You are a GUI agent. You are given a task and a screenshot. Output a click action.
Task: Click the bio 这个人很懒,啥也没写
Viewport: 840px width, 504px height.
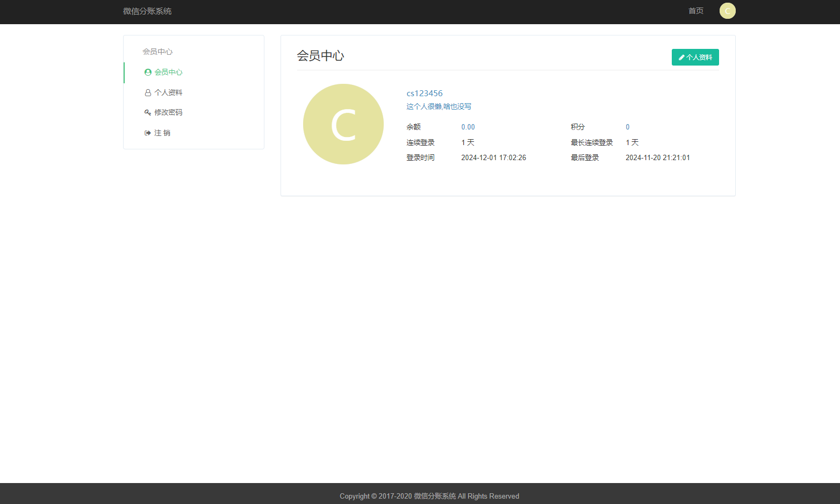point(439,106)
